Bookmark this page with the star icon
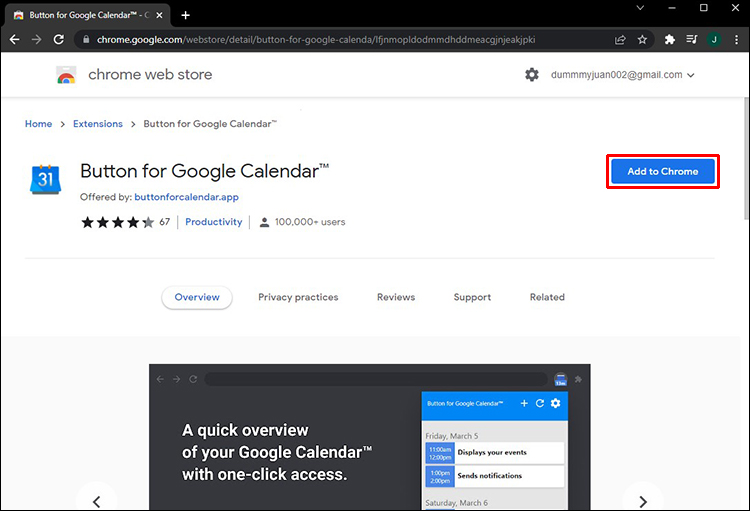The image size is (750, 511). pos(643,39)
